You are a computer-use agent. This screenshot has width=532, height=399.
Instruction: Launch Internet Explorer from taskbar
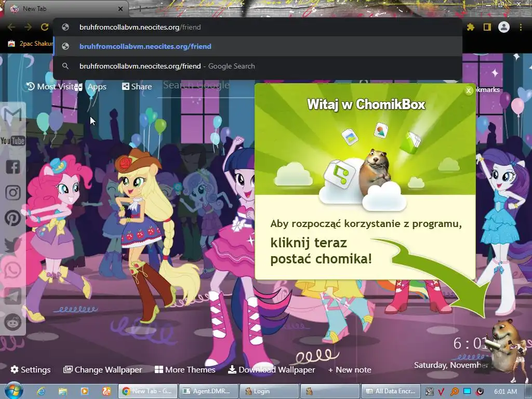tap(42, 391)
